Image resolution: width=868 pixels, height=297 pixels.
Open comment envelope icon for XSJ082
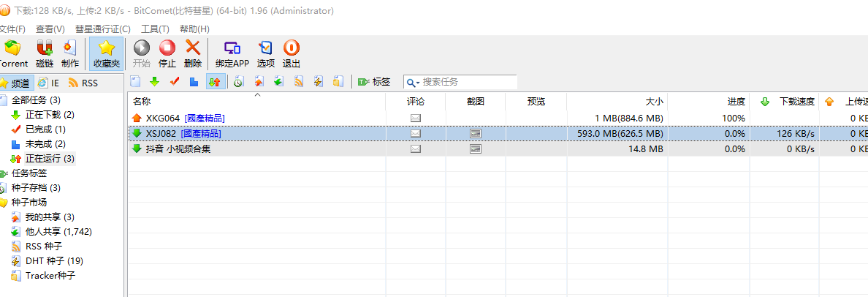pyautogui.click(x=416, y=134)
